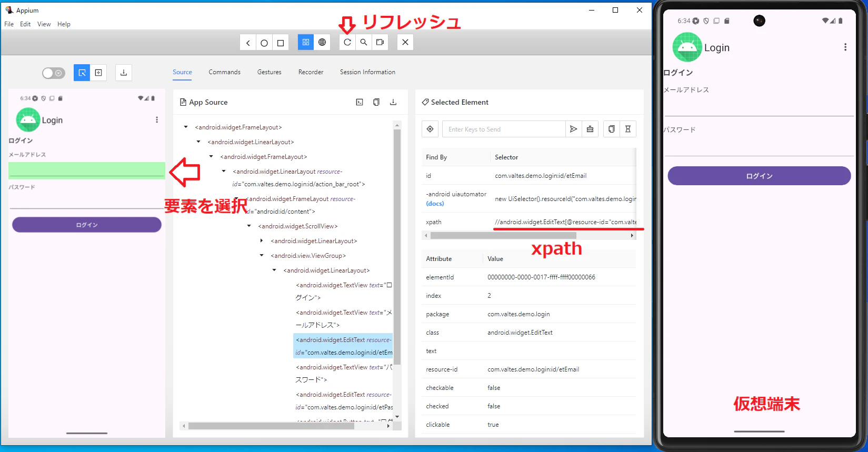Open Search for element magnifier
The image size is (868, 452).
364,42
